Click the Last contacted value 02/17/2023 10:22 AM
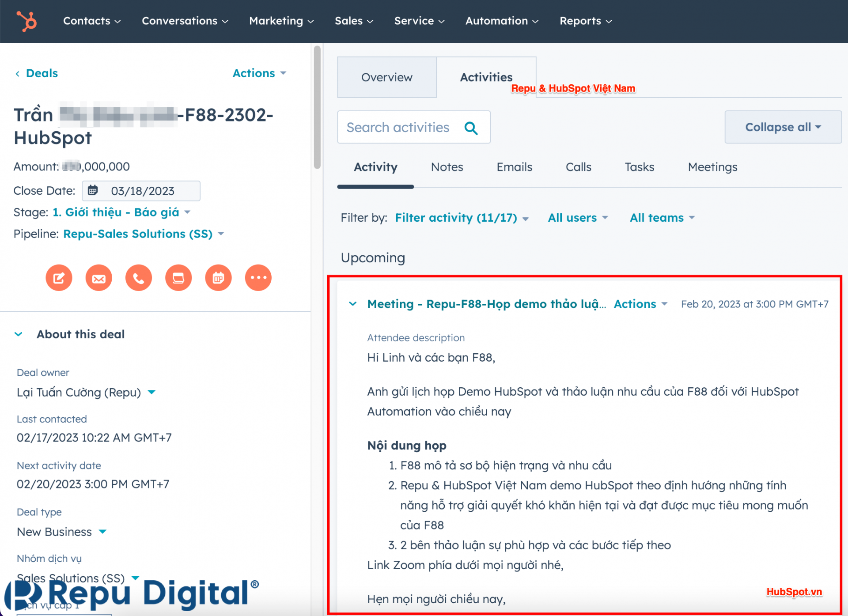This screenshot has width=848, height=616. (94, 438)
